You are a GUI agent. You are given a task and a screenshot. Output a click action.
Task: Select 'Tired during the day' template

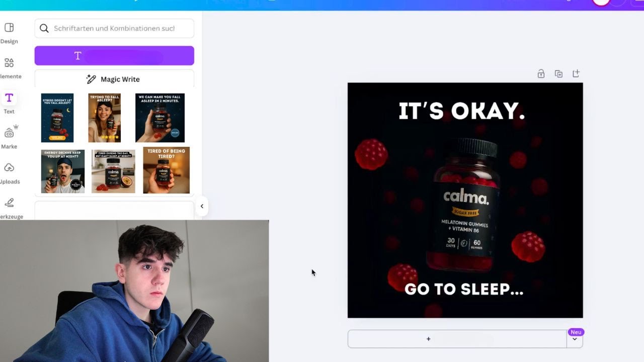113,171
